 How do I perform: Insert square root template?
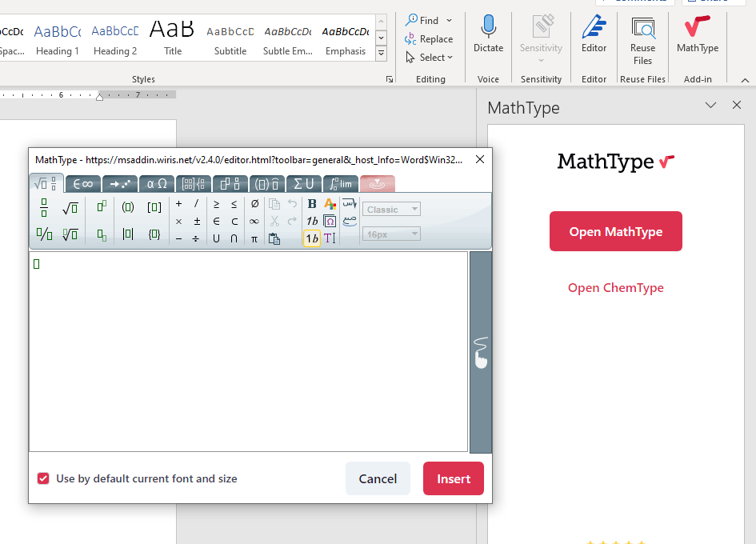click(70, 208)
